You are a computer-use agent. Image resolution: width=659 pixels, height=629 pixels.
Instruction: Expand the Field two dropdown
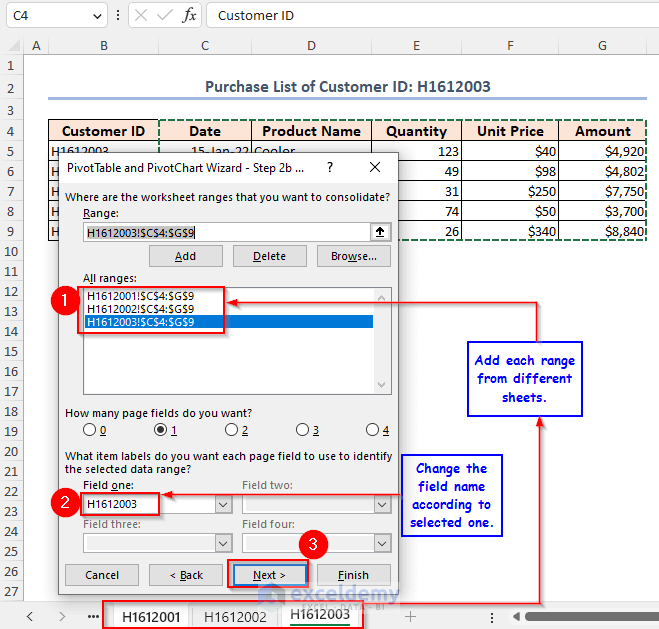click(382, 504)
